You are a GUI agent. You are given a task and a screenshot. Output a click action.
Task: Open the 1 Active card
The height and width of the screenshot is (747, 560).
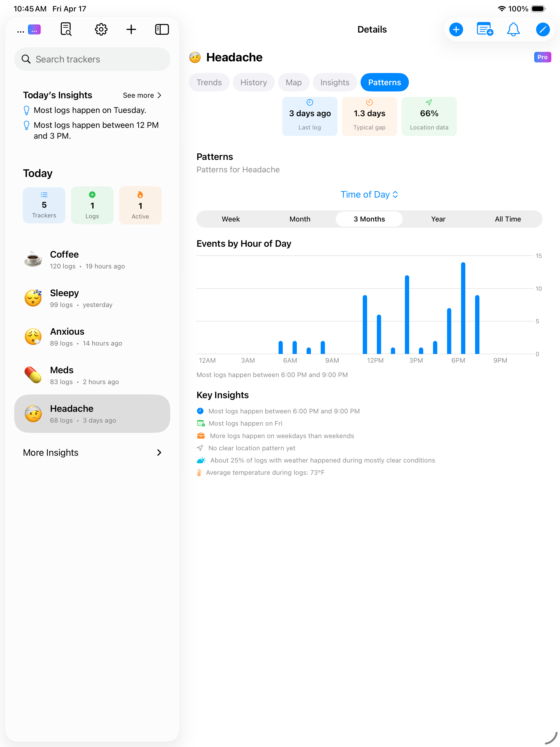(x=140, y=205)
